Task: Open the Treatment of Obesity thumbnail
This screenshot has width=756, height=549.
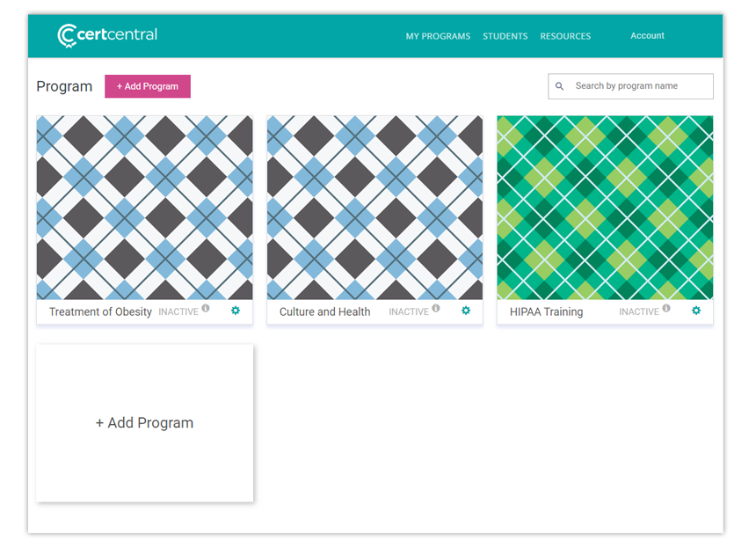Action: 144,208
